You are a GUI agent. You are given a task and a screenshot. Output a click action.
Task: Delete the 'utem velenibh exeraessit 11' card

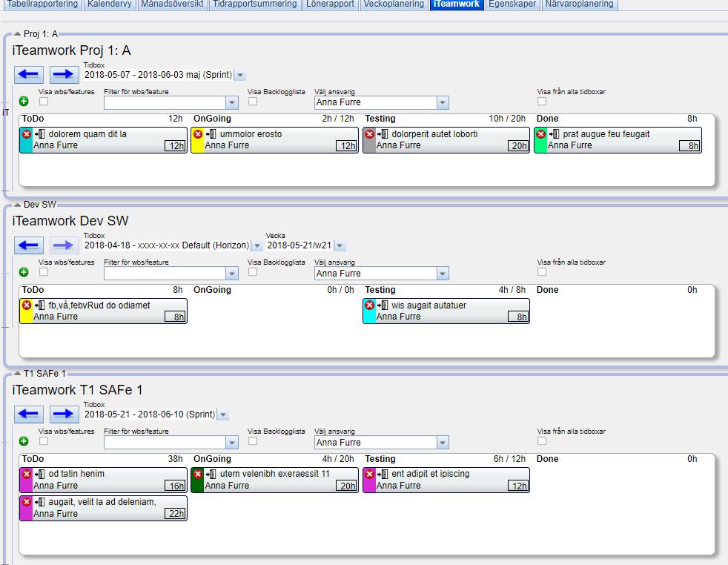tap(198, 474)
